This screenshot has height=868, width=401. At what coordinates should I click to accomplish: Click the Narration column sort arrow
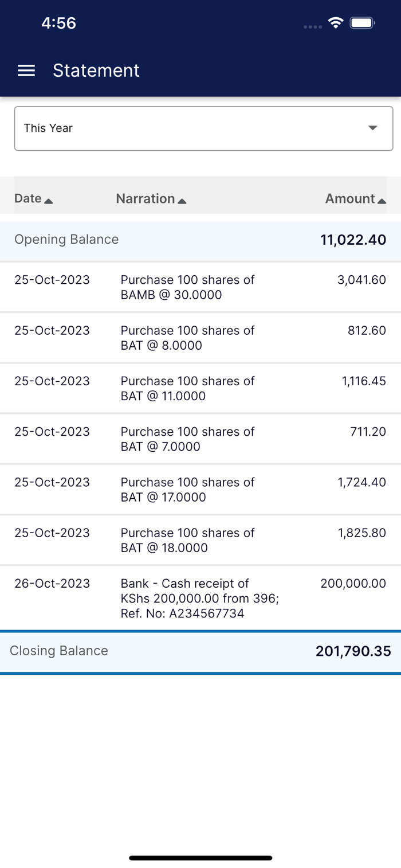click(182, 201)
